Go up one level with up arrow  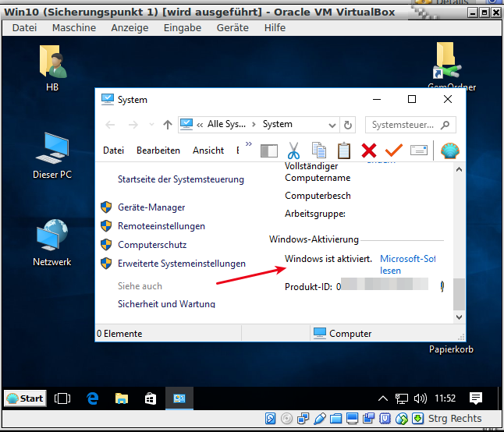[168, 125]
